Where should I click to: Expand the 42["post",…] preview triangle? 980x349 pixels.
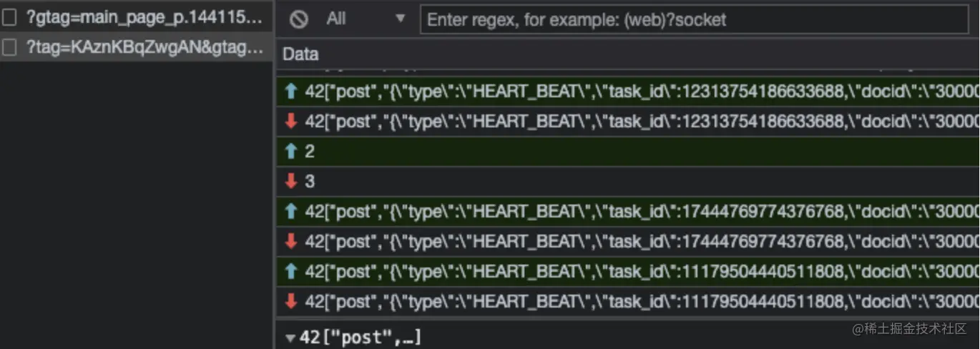coord(290,338)
